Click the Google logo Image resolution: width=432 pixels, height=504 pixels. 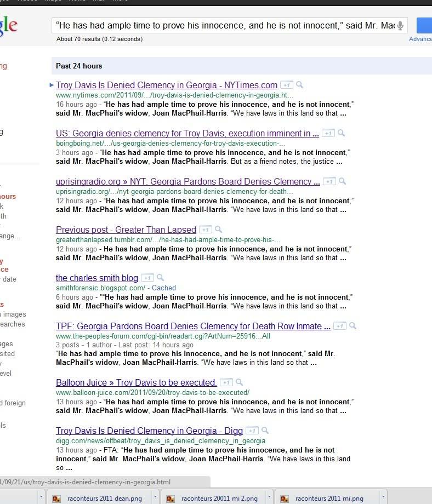[x=9, y=25]
